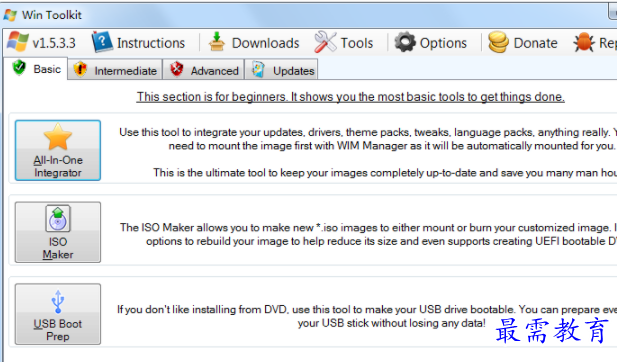617x362 pixels.
Task: Select the Updates tab
Action: [x=281, y=70]
